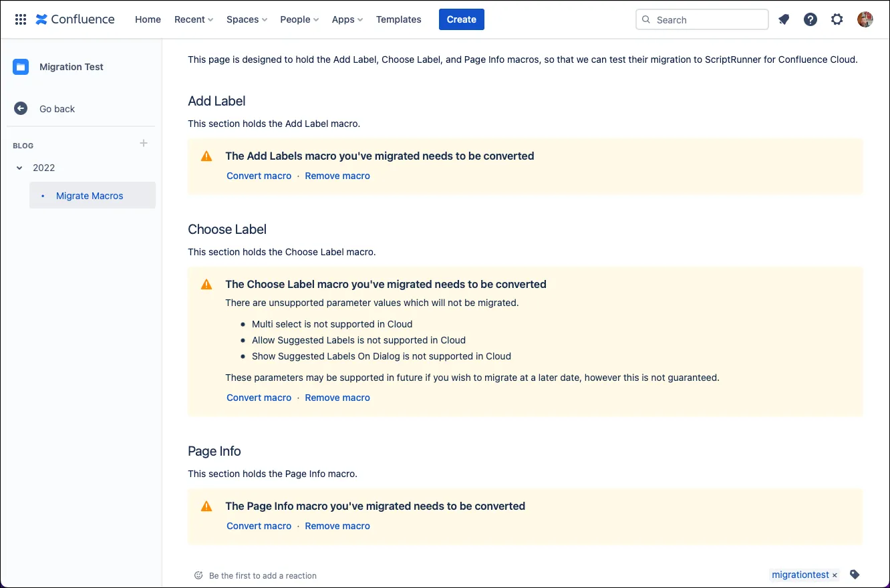Click the Migration Test space icon
The image size is (890, 588).
(x=21, y=67)
